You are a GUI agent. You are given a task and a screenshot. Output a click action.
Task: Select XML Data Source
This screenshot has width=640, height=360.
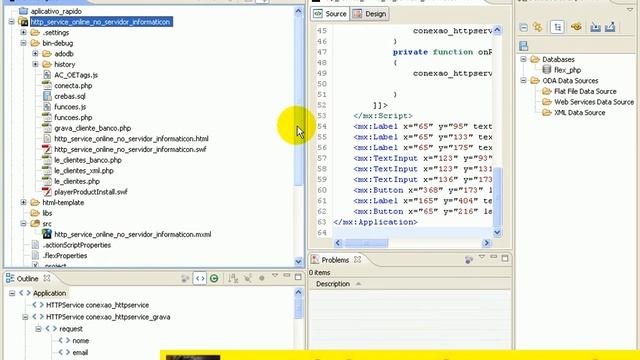coord(579,113)
